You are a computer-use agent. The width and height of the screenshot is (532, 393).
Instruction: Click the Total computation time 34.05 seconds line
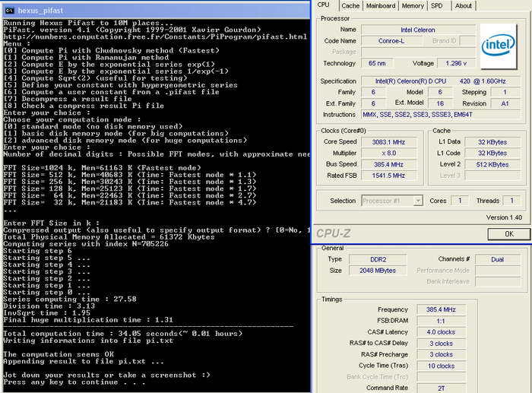click(x=123, y=334)
